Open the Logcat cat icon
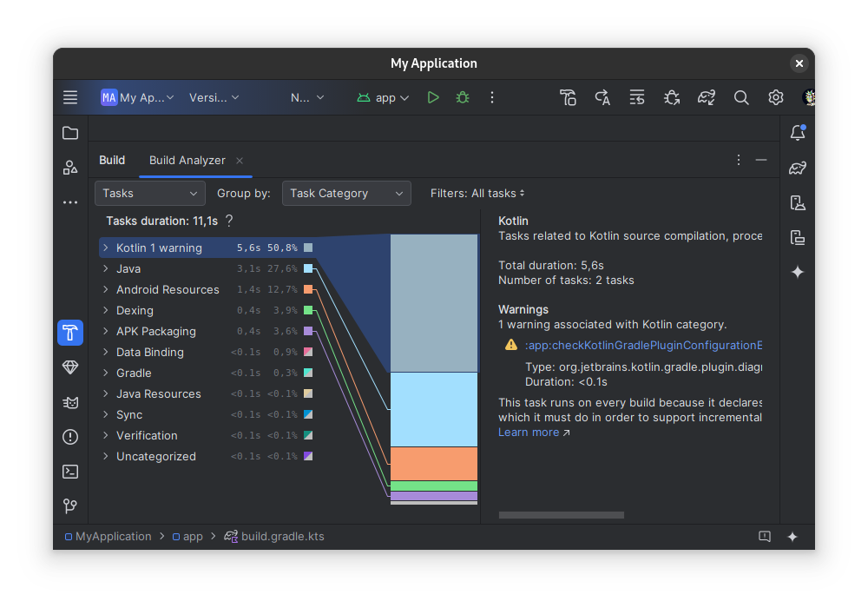 pos(70,402)
